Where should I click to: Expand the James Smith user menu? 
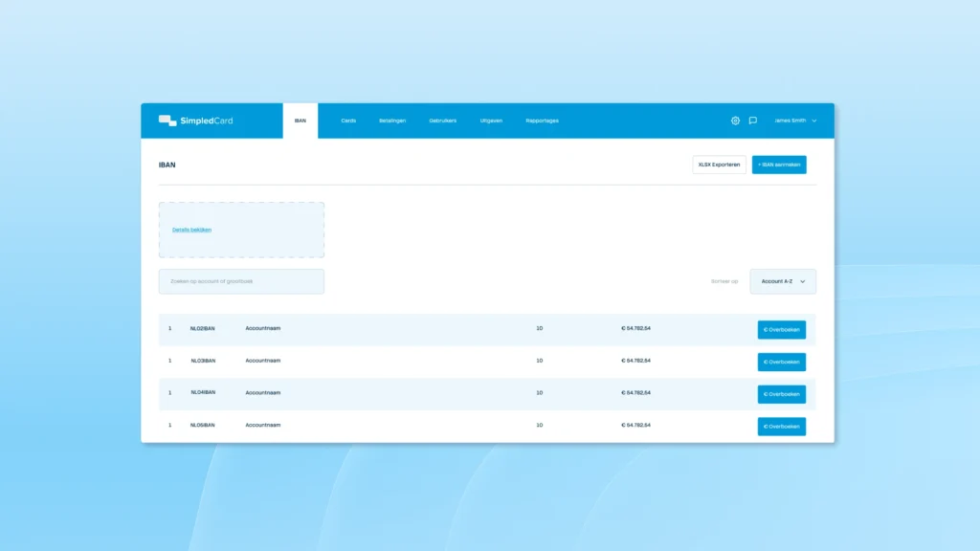pyautogui.click(x=795, y=121)
